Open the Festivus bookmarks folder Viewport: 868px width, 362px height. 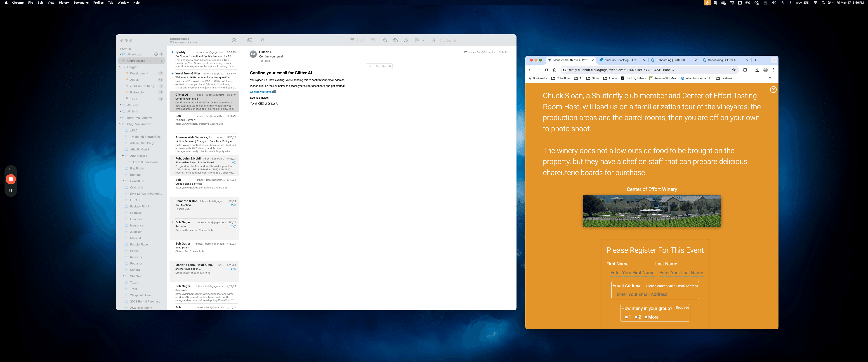click(x=724, y=78)
